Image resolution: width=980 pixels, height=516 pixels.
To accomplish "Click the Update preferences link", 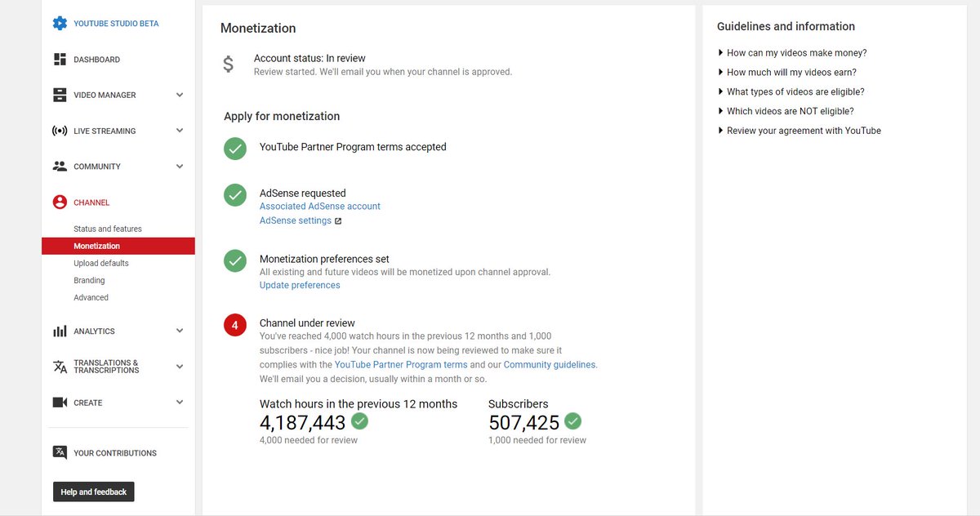I will tap(300, 286).
